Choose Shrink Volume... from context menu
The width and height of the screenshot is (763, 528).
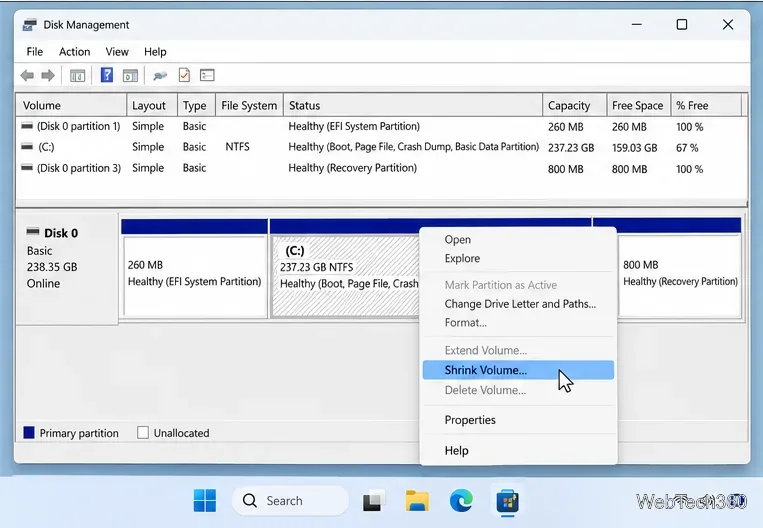tap(518, 370)
